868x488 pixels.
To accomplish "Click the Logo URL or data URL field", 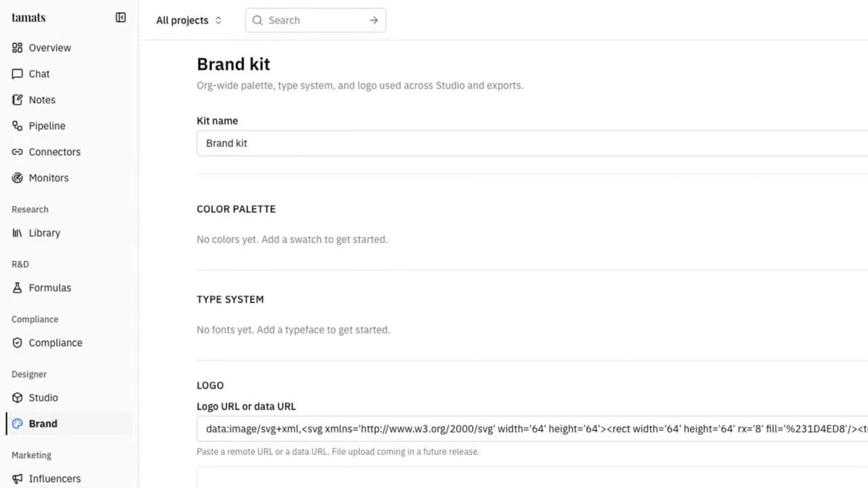I will click(x=532, y=429).
